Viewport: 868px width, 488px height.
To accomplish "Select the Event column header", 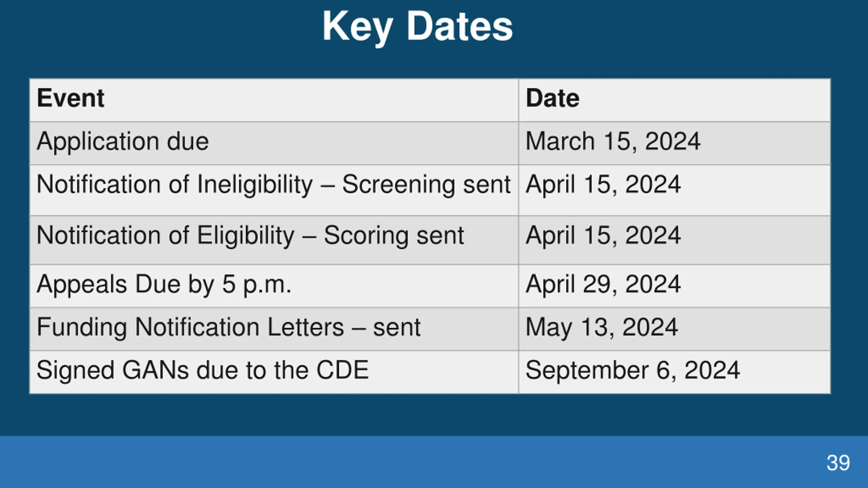I will [x=274, y=100].
